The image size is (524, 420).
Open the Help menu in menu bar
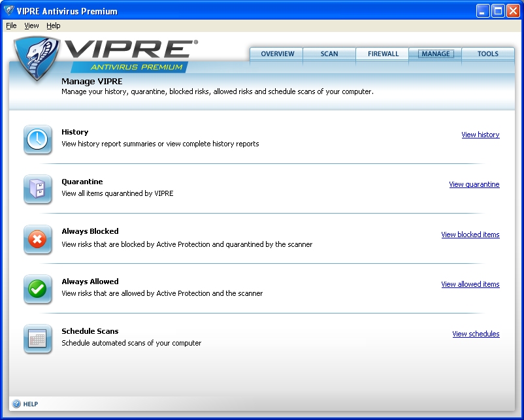tap(54, 25)
